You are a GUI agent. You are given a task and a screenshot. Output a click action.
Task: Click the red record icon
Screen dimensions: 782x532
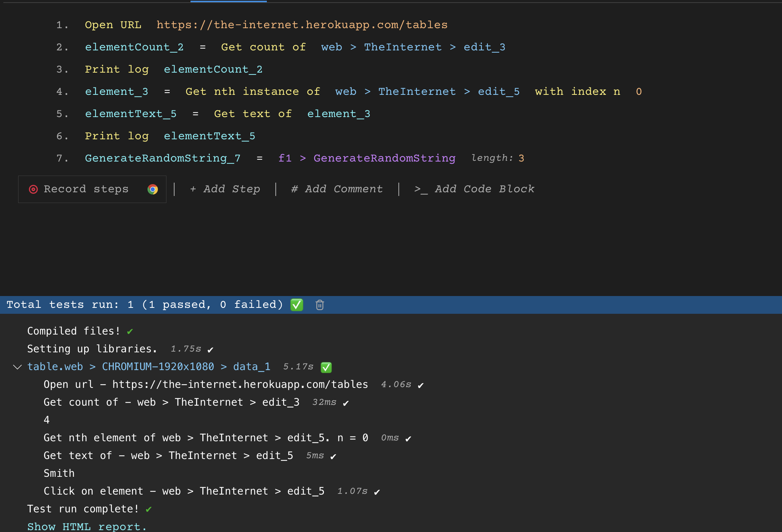click(33, 189)
